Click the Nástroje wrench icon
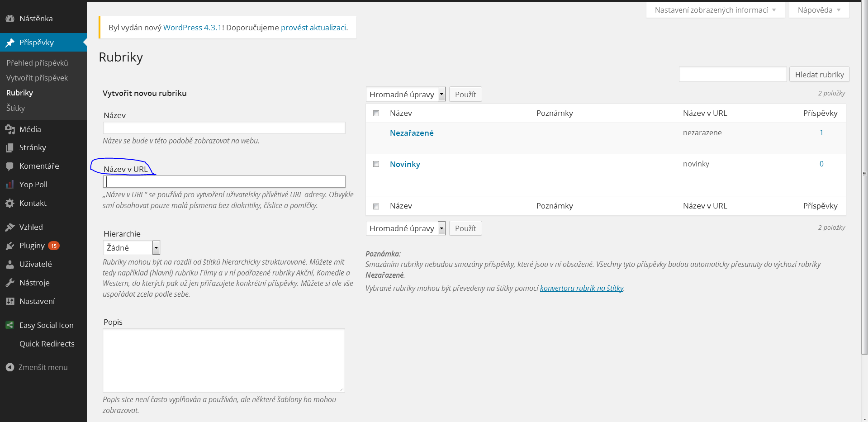Screen dimensions: 868x422 click(10, 283)
